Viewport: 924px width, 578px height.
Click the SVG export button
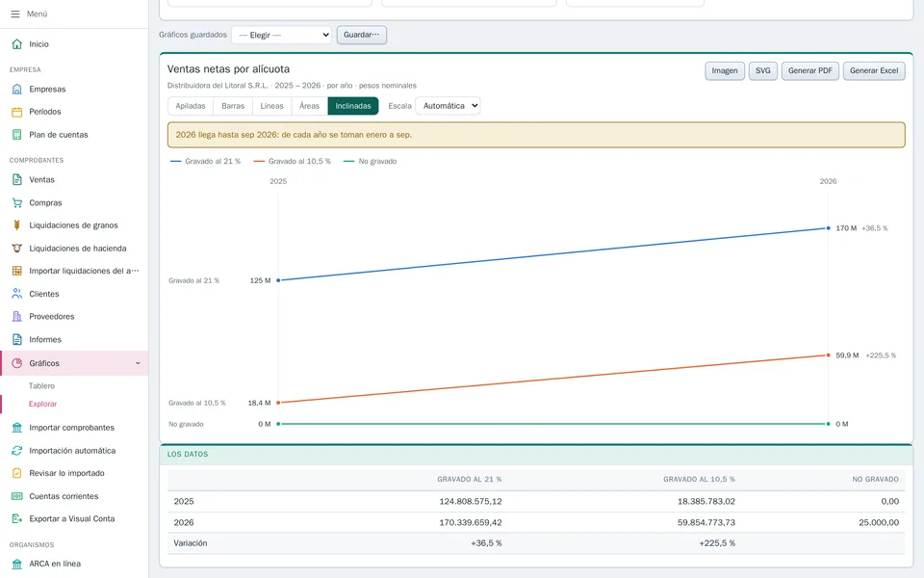click(x=763, y=70)
